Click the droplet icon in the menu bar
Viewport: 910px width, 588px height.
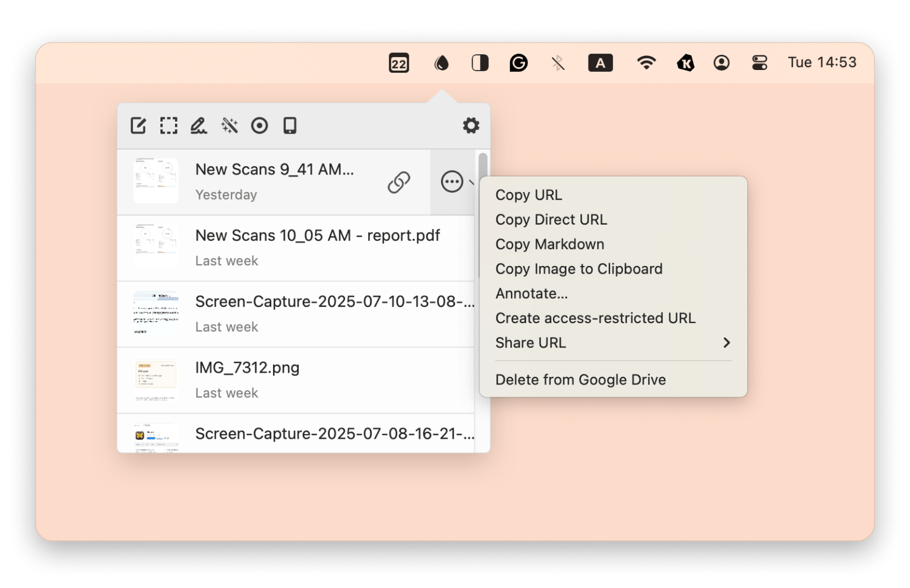442,63
